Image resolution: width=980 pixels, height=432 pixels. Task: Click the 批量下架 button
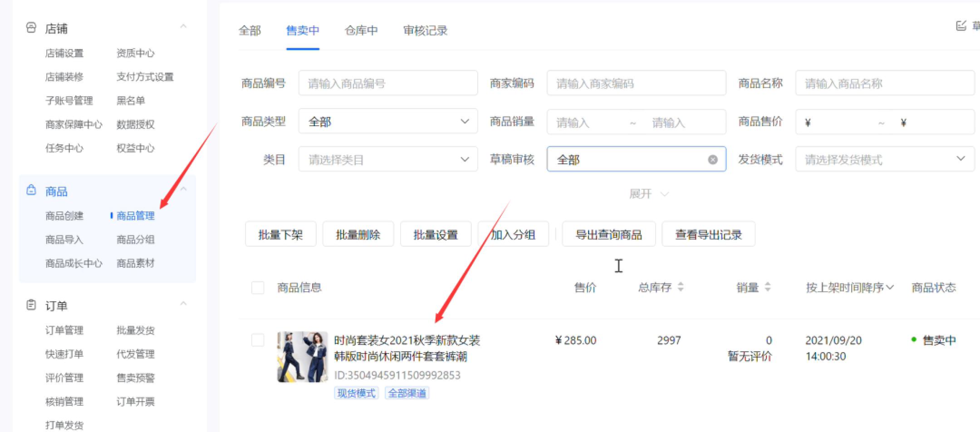(x=280, y=234)
